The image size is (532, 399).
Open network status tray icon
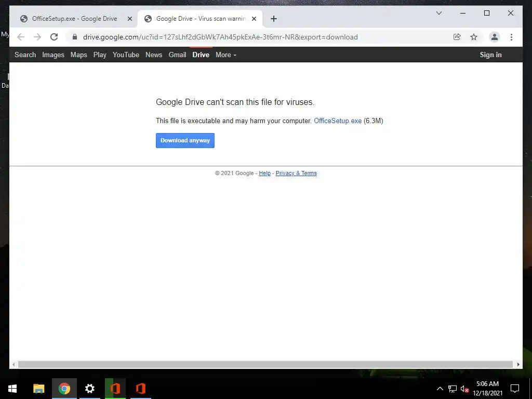(x=453, y=389)
